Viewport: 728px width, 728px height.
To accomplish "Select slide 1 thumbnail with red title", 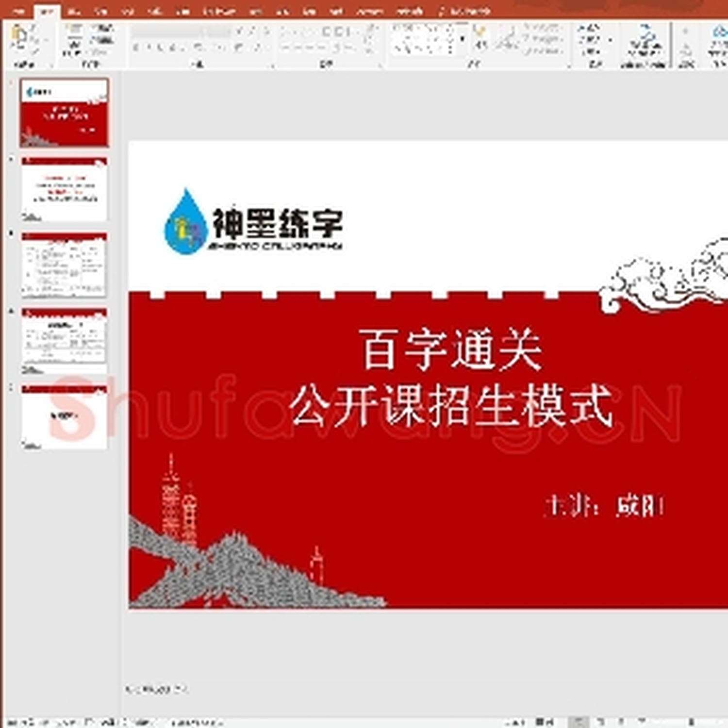I will point(64,113).
